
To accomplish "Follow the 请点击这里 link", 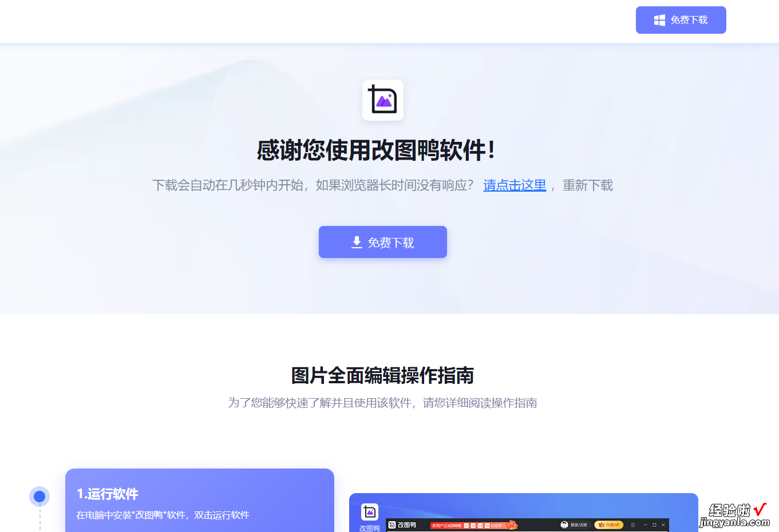I will [x=515, y=185].
